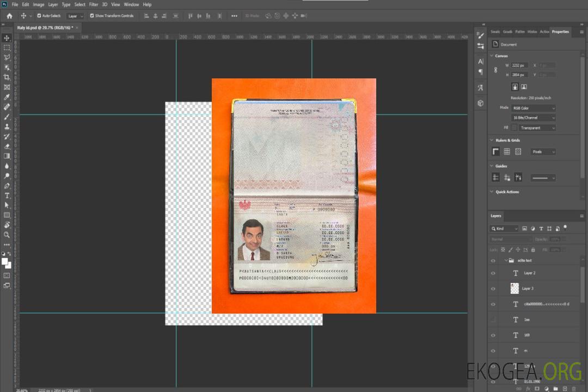Open the Image menu
The width and height of the screenshot is (588, 392).
tap(39, 4)
